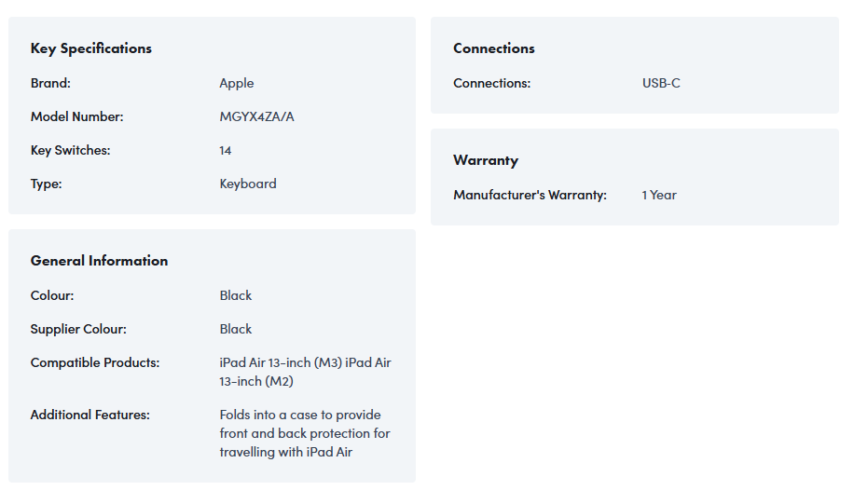Click the Additional Features label

(90, 415)
